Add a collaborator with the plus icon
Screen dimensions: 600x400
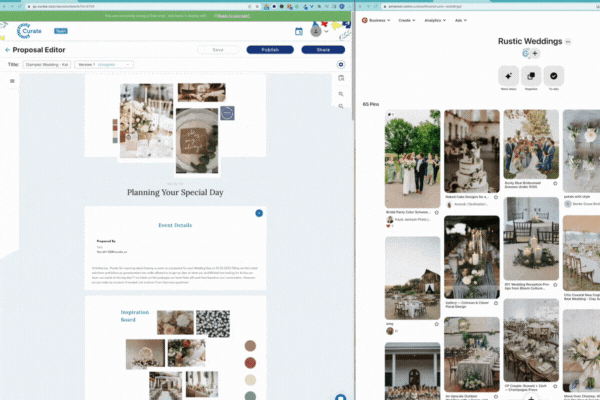535,53
